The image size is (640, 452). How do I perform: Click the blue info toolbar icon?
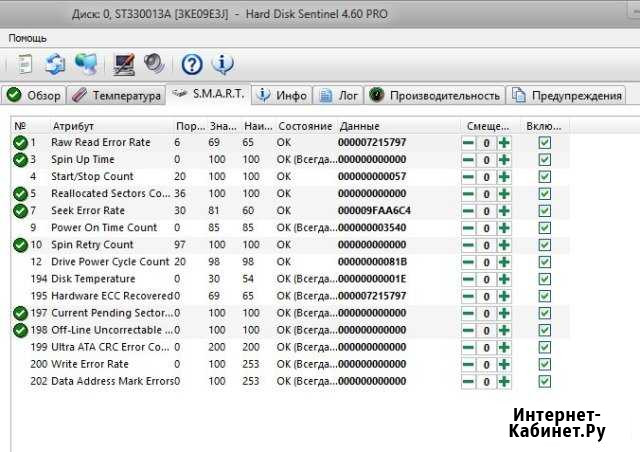pyautogui.click(x=222, y=64)
